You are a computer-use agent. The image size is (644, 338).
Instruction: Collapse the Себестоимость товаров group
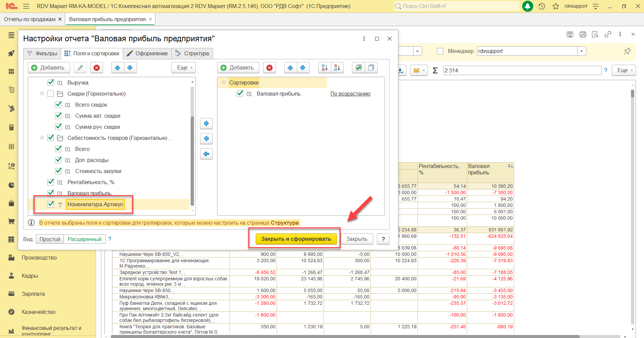tap(42, 138)
